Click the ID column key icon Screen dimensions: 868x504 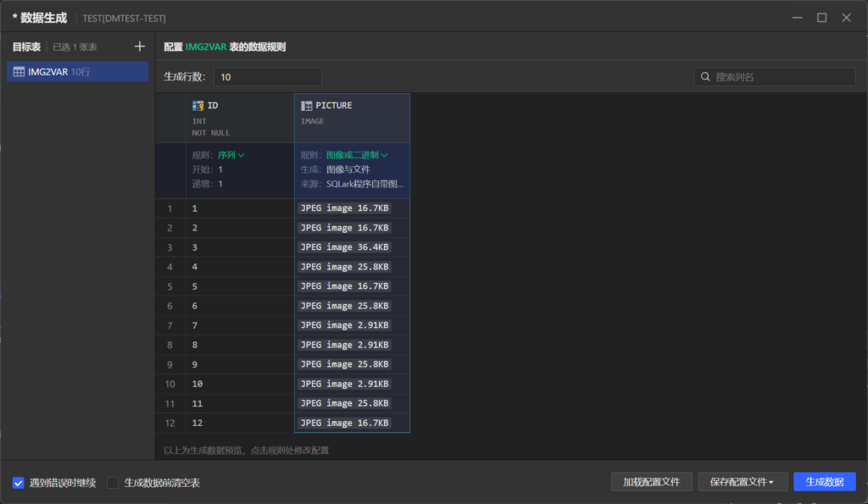(x=198, y=106)
